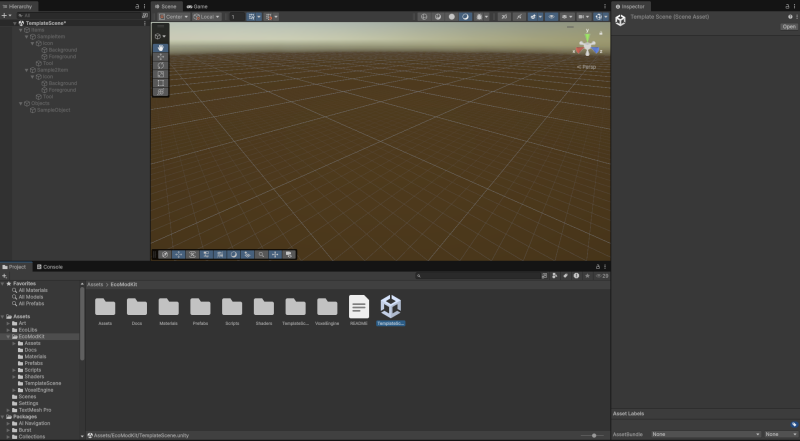Switch to the Scene tab
Image resolution: width=800 pixels, height=441 pixels.
tap(166, 7)
